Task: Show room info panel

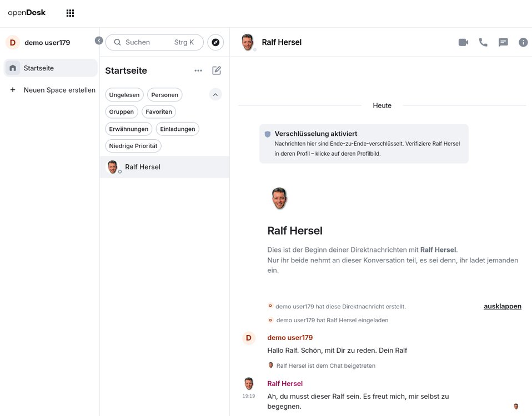Action: (523, 42)
